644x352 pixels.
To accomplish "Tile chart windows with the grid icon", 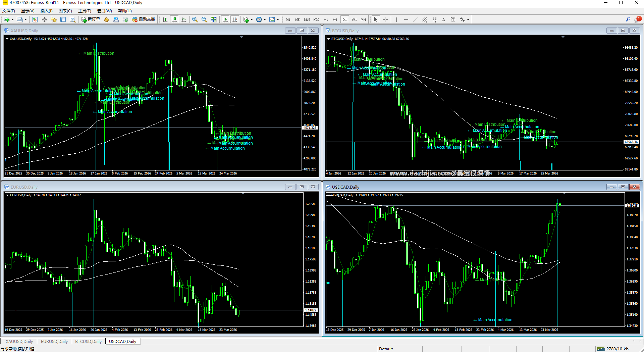I will tap(214, 19).
